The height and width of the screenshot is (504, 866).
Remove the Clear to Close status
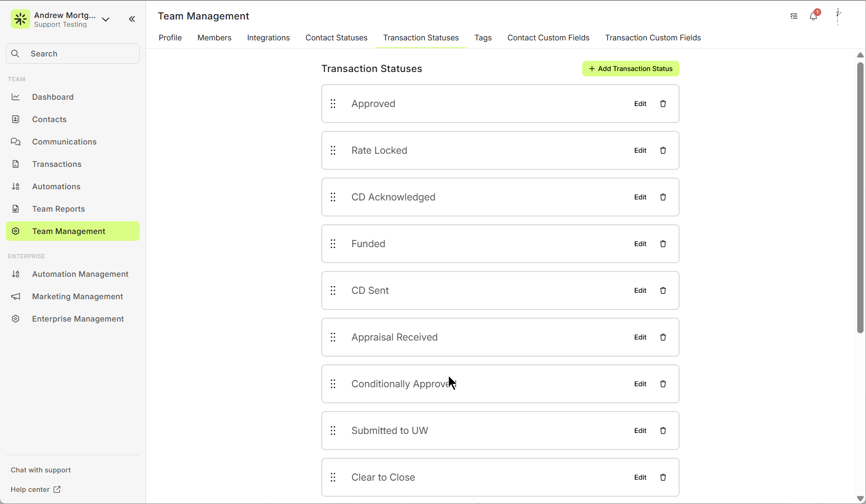coord(663,477)
